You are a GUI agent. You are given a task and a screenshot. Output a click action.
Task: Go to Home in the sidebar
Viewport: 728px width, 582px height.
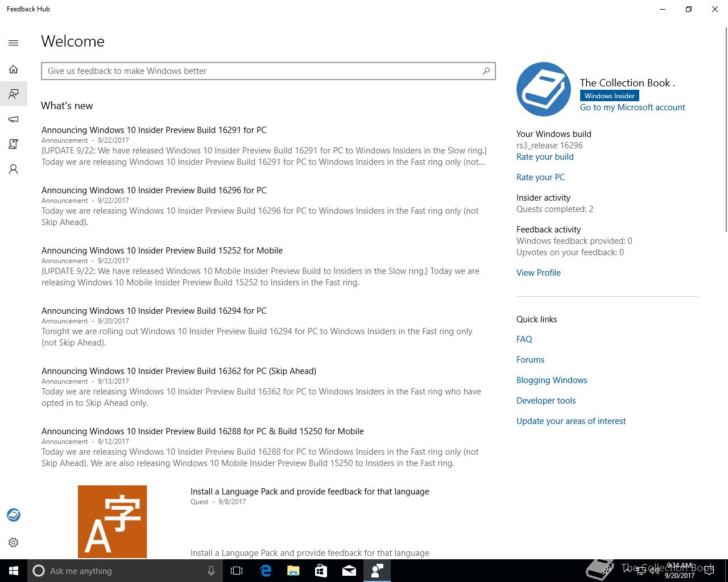pyautogui.click(x=14, y=69)
